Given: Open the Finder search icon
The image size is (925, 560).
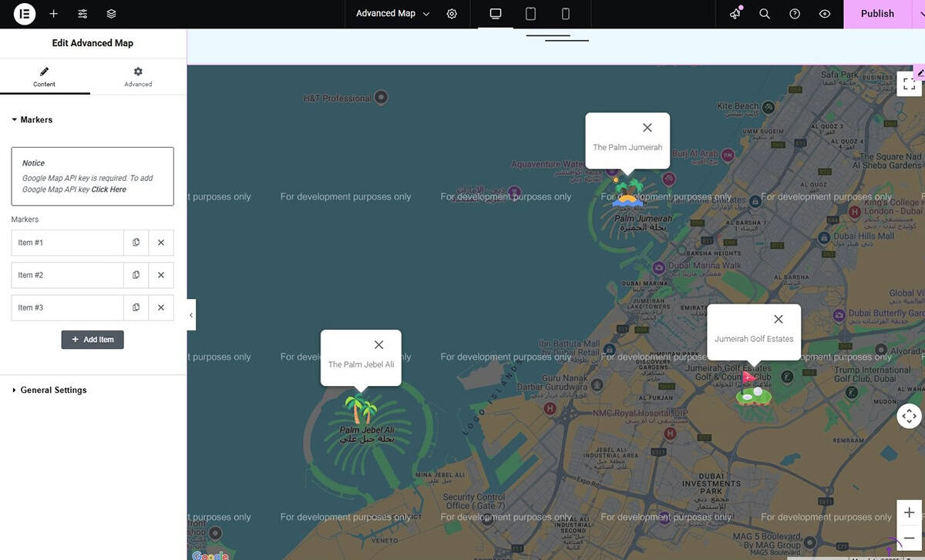Looking at the screenshot, I should [x=765, y=14].
